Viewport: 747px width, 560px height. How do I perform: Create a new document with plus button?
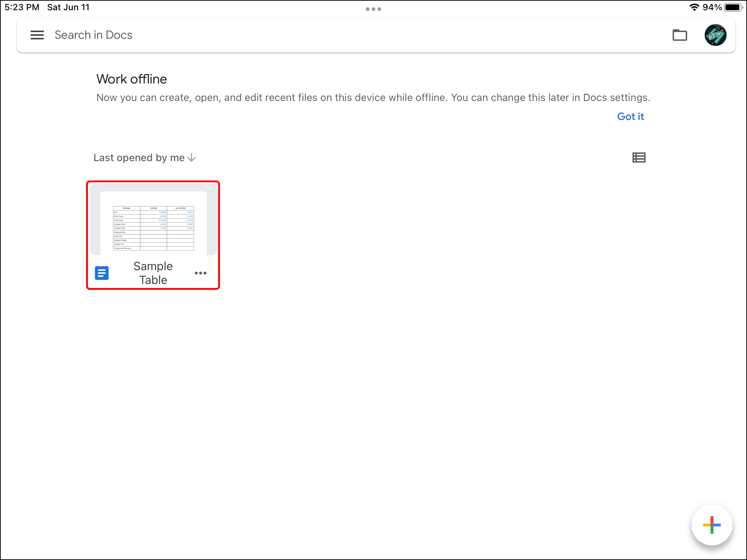[711, 525]
